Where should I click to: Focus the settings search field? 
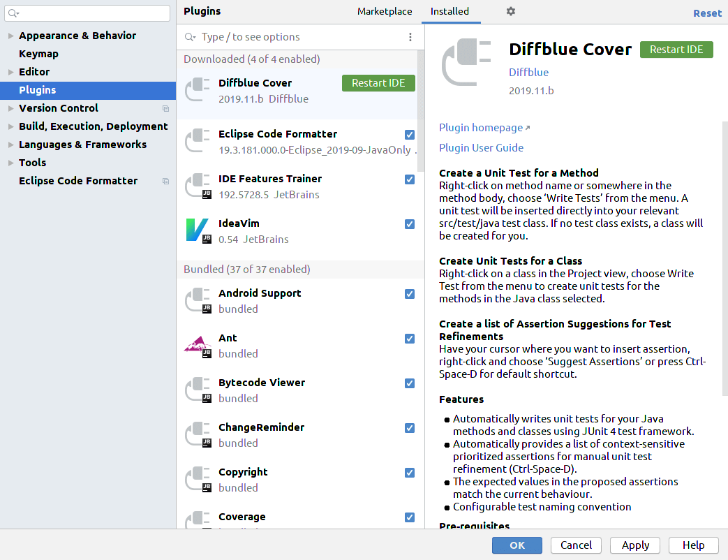[x=87, y=13]
